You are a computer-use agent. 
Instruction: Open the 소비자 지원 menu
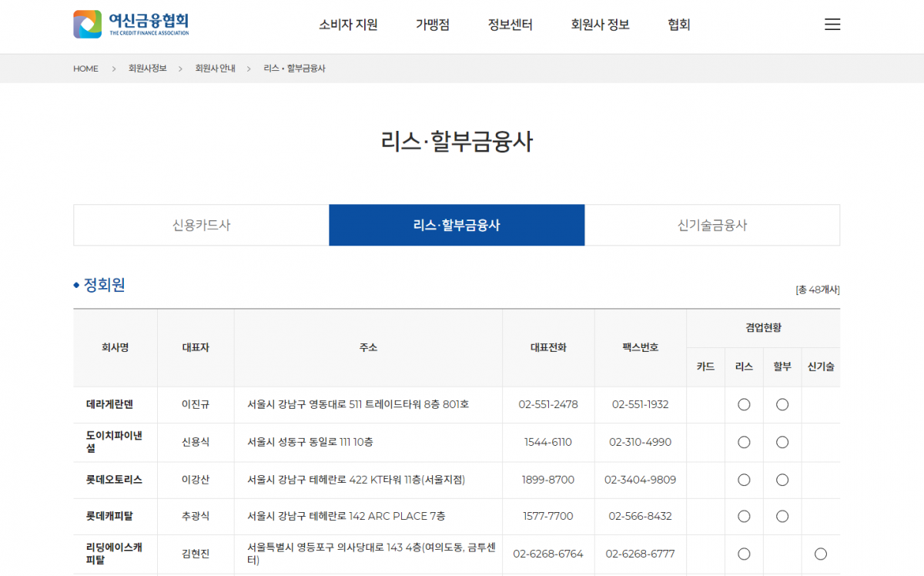[348, 25]
